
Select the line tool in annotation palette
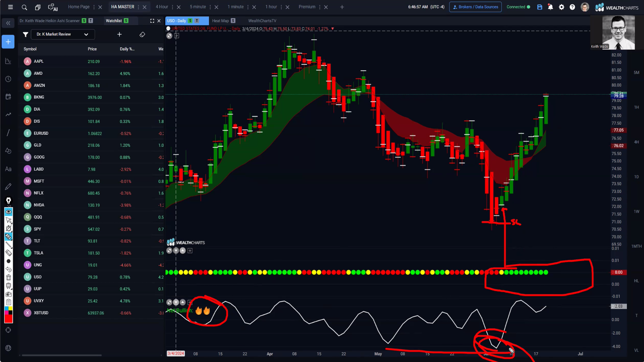(9, 245)
